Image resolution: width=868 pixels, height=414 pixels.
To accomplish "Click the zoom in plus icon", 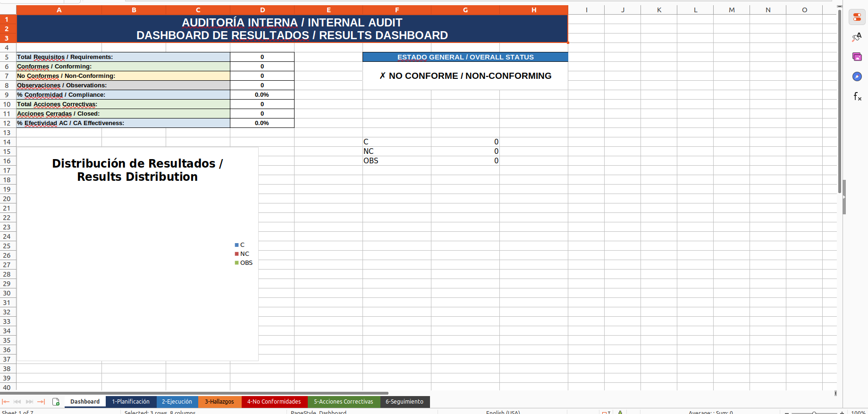I will (842, 413).
